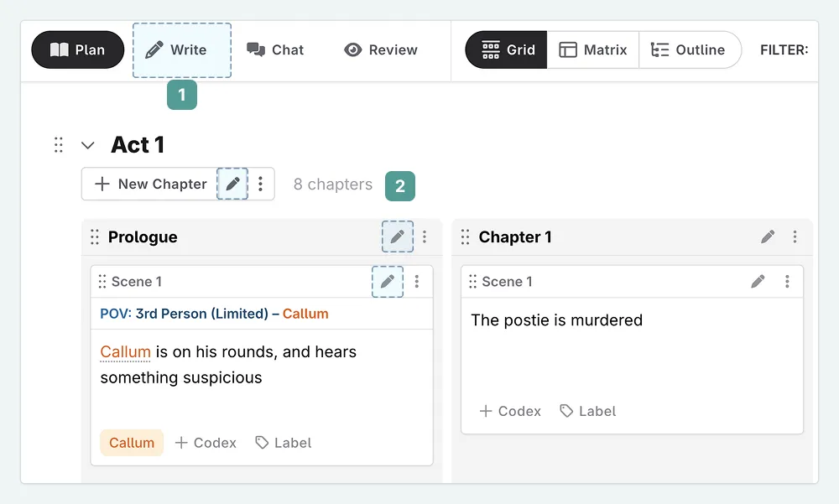
Task: Add a Label to Chapter 1 scene
Action: pyautogui.click(x=588, y=411)
